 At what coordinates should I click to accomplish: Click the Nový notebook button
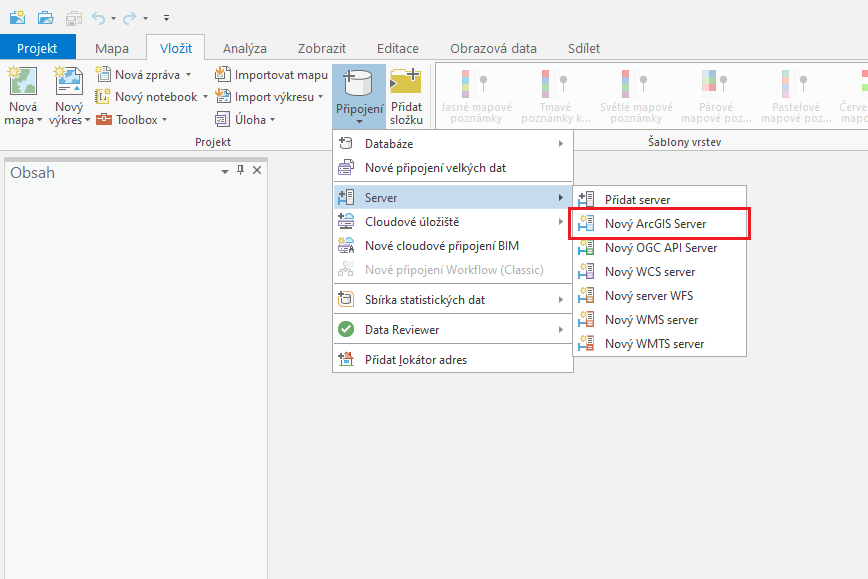pos(147,97)
